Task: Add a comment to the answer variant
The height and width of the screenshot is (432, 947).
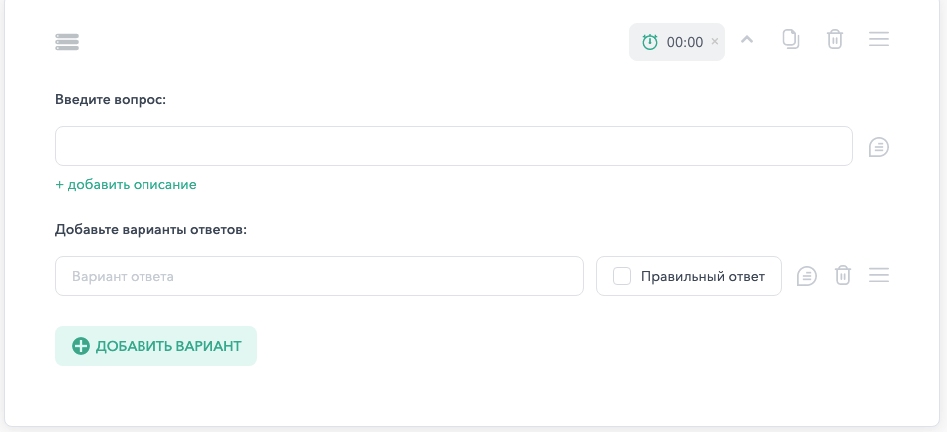Action: click(807, 276)
